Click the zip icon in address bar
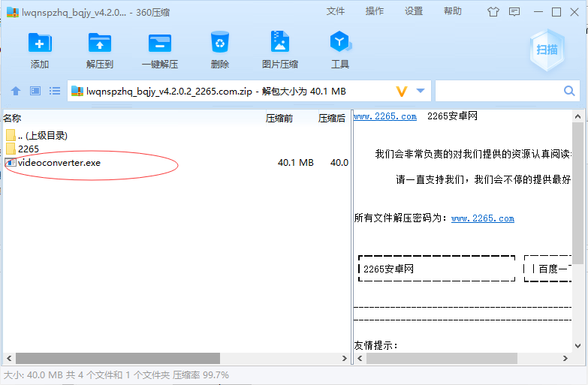This screenshot has height=385, width=588. [x=77, y=91]
